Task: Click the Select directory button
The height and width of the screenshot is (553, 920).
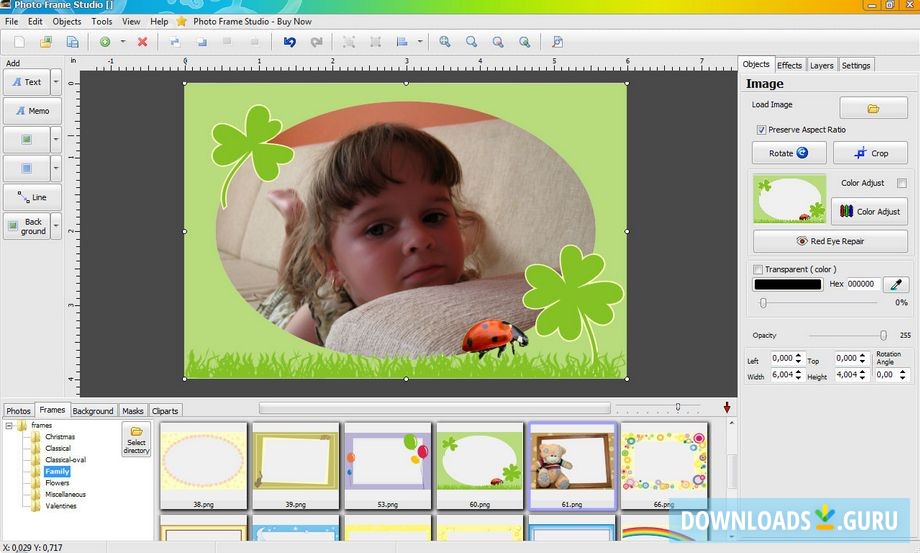Action: [x=136, y=439]
